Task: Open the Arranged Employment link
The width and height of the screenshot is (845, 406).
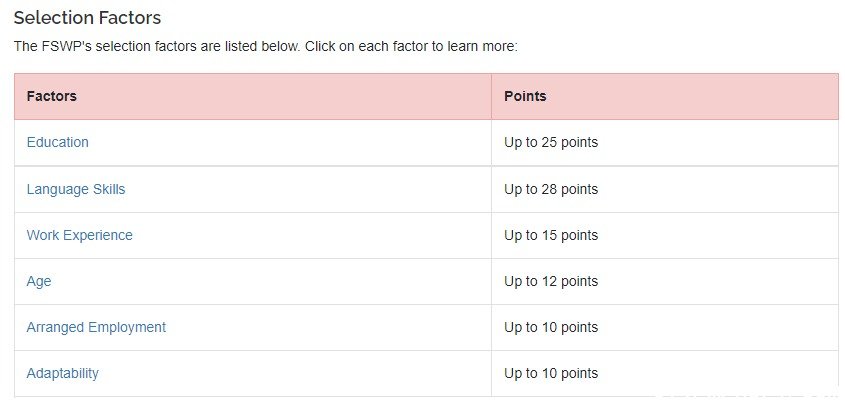Action: [x=96, y=327]
